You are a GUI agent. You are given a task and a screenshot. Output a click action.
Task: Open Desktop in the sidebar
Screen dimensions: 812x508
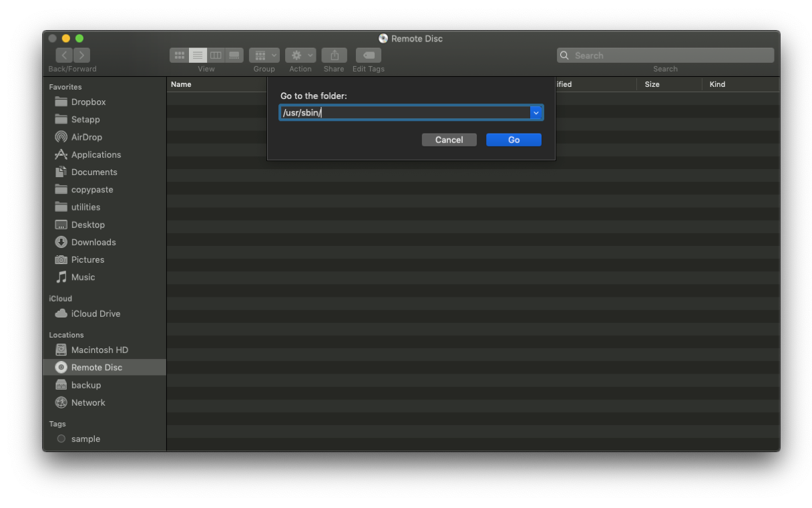click(104, 225)
